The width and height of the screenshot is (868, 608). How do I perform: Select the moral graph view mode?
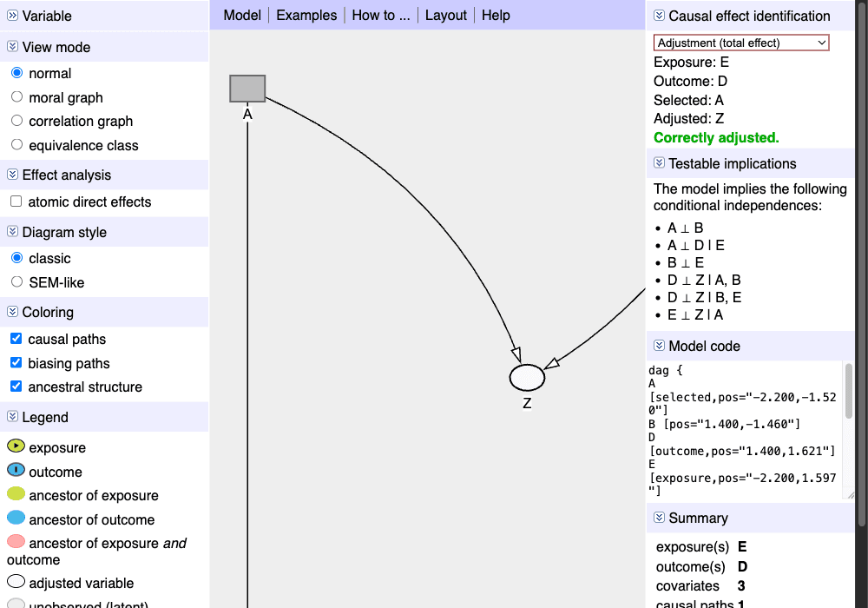(16, 97)
